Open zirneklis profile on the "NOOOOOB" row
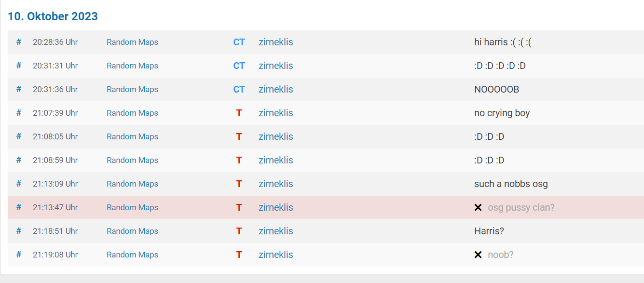This screenshot has height=283, width=644. tap(276, 89)
